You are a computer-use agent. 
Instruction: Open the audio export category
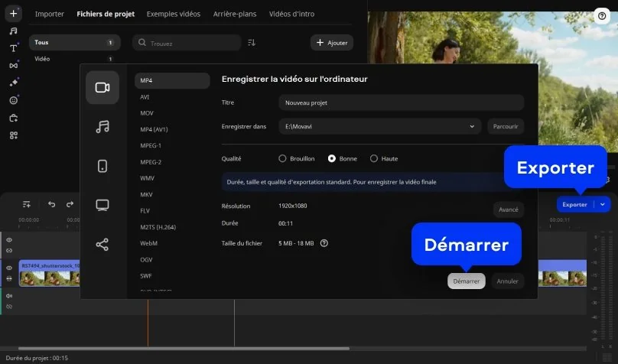tap(102, 127)
